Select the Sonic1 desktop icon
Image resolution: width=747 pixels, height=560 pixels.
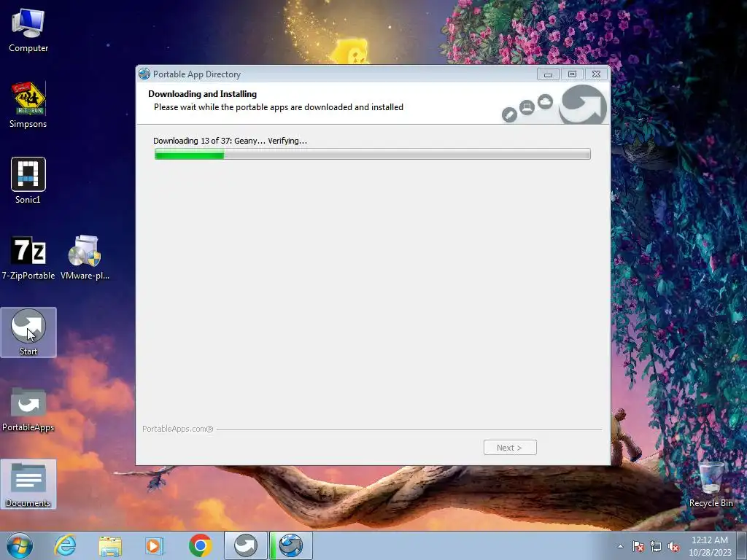point(28,181)
